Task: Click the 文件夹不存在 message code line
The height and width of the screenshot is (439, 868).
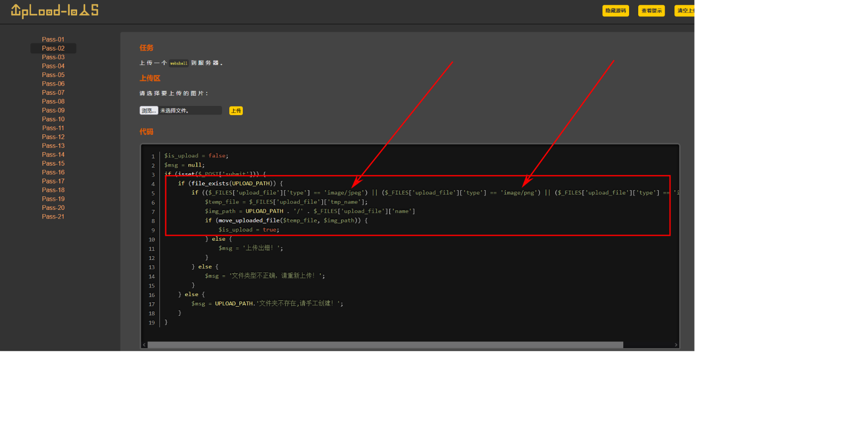Action: [x=267, y=303]
